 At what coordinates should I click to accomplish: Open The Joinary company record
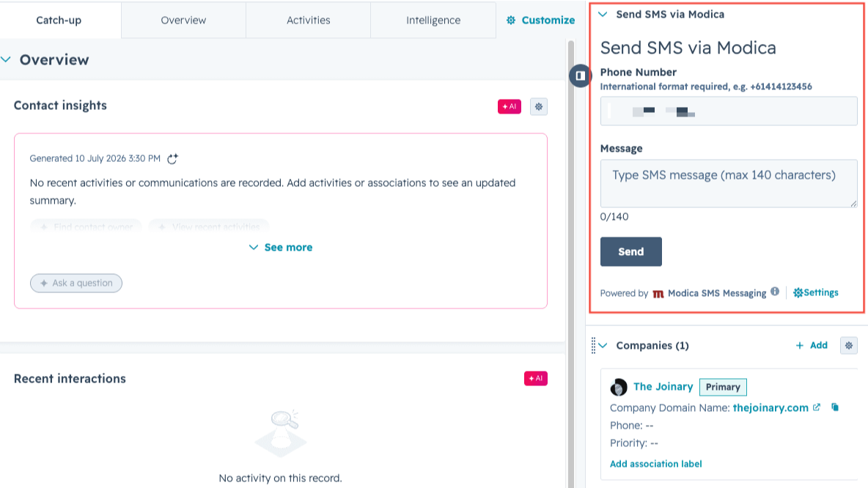tap(663, 387)
